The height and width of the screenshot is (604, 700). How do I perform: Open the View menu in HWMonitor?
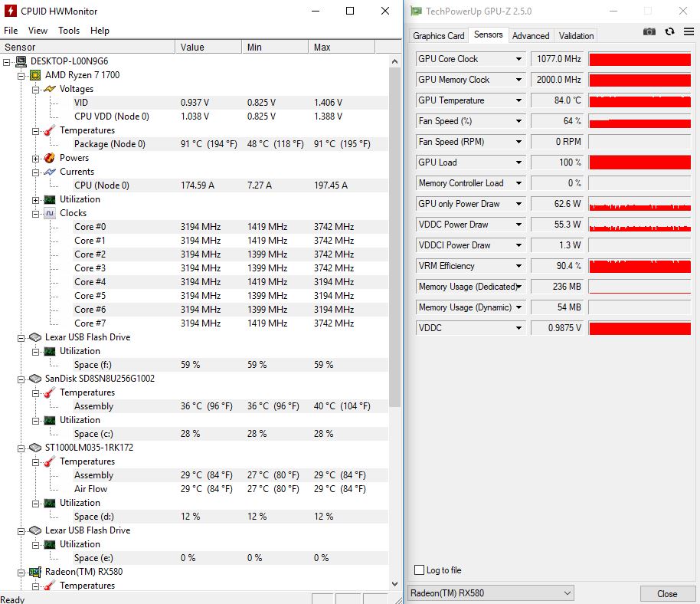pos(38,31)
